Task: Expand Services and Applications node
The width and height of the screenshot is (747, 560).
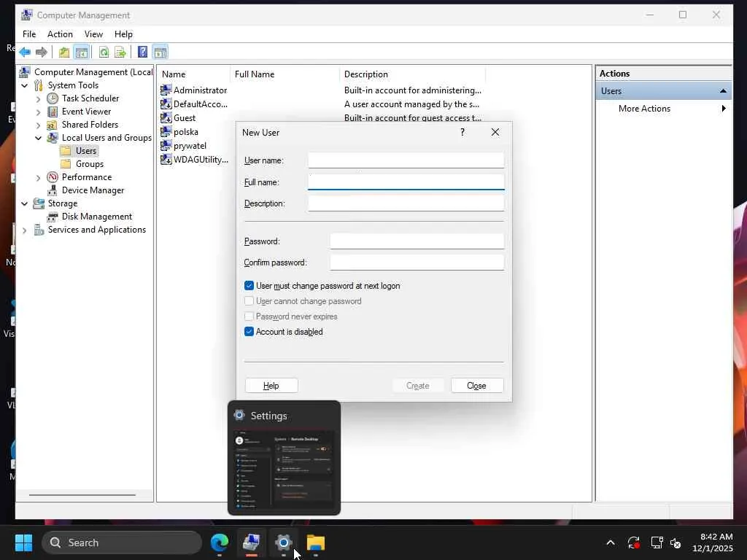Action: pyautogui.click(x=24, y=230)
